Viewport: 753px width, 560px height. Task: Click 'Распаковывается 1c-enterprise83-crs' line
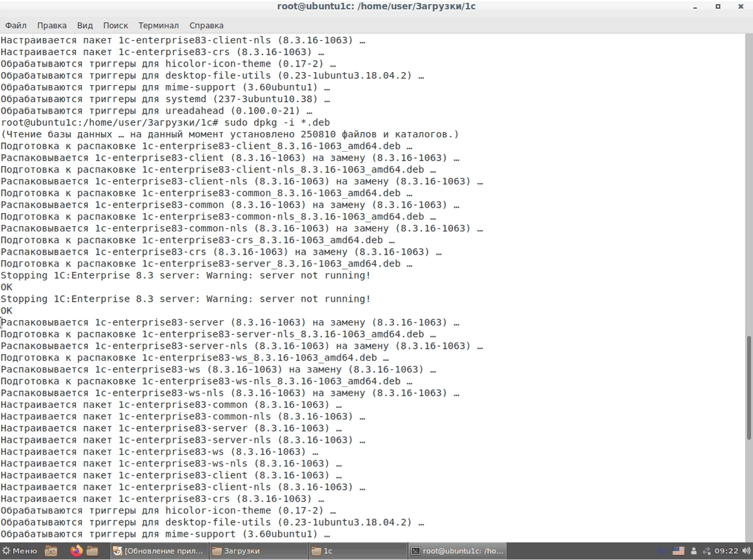coord(221,251)
